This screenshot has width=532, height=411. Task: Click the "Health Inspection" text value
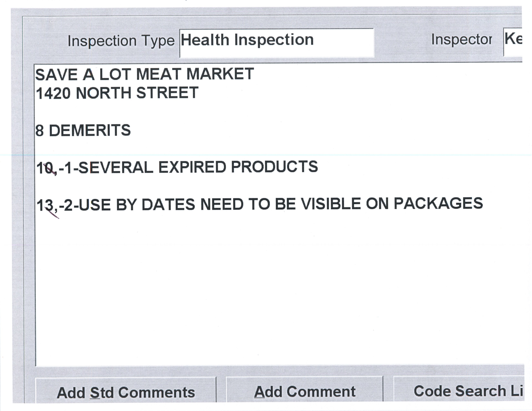(247, 40)
